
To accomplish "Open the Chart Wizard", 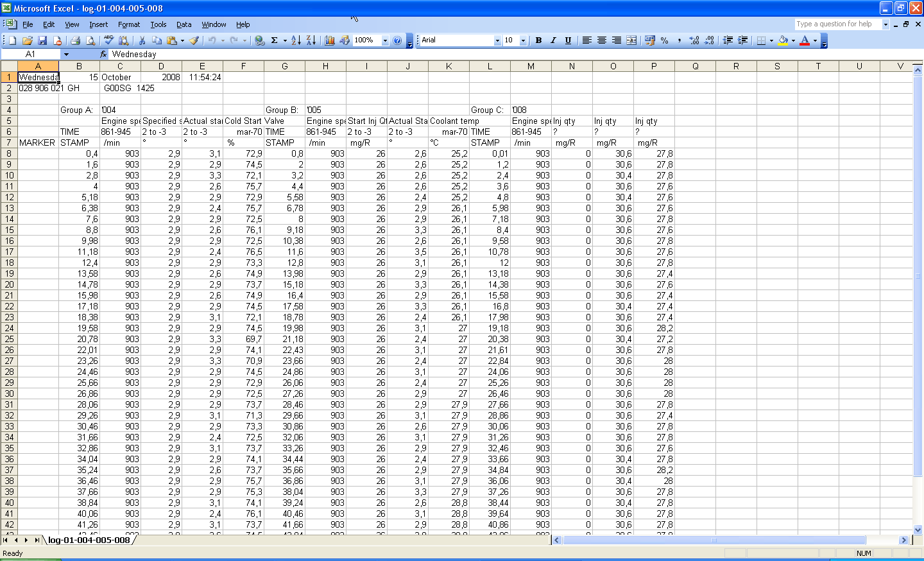I will point(330,40).
